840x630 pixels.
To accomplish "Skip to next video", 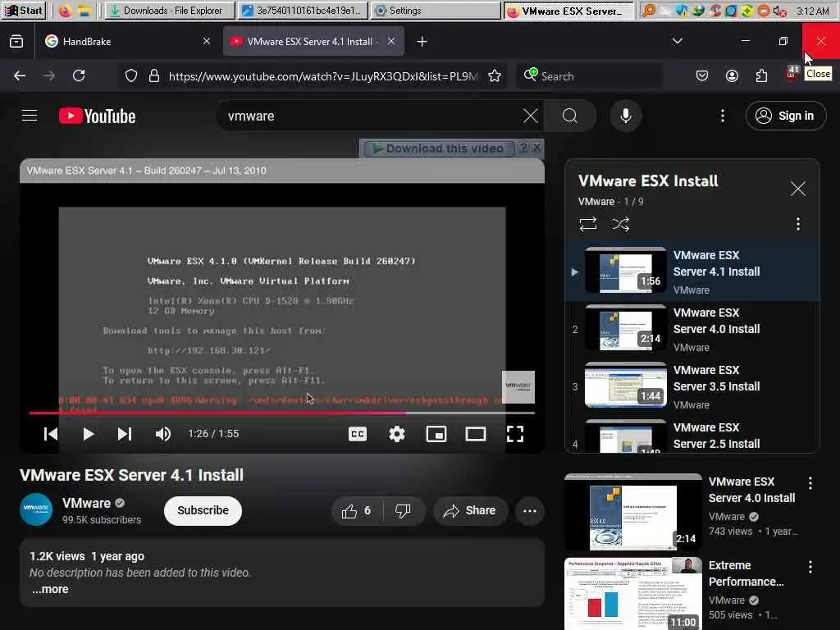I will tap(125, 434).
